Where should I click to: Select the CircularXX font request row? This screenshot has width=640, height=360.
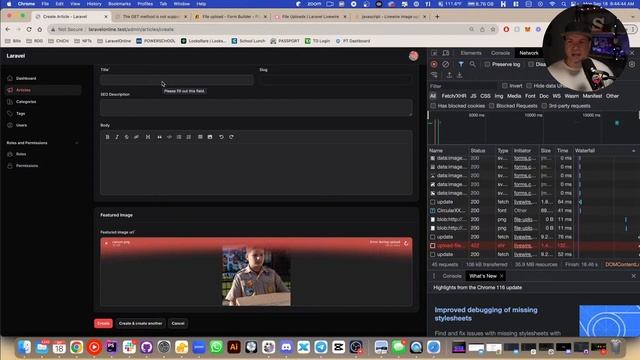[x=533, y=211]
